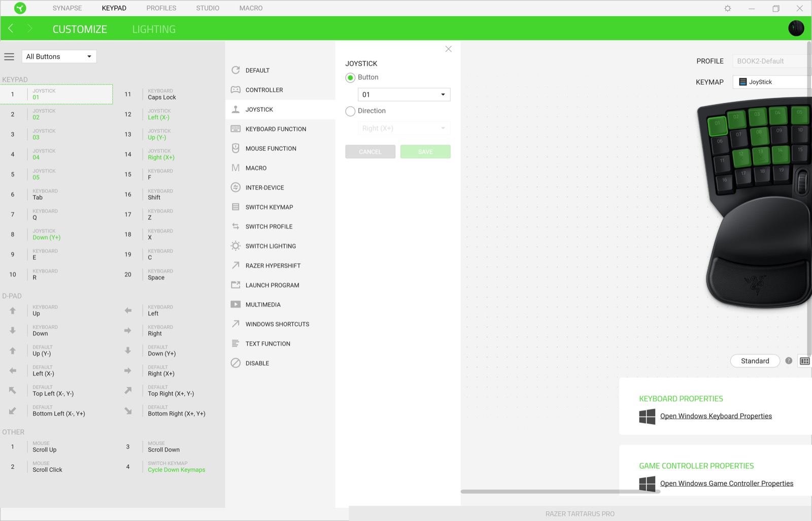Click the Razer logo icon
Image resolution: width=812 pixels, height=521 pixels.
click(x=20, y=8)
